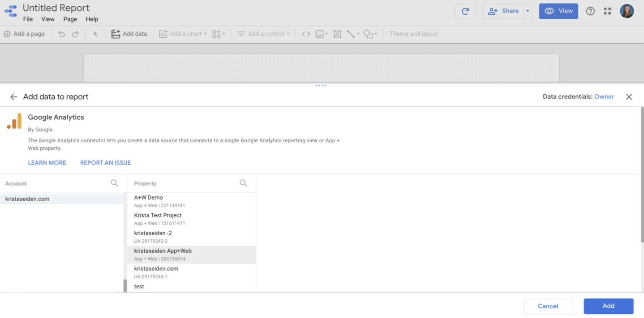644x318 pixels.
Task: Click Add a page
Action: pyautogui.click(x=24, y=34)
